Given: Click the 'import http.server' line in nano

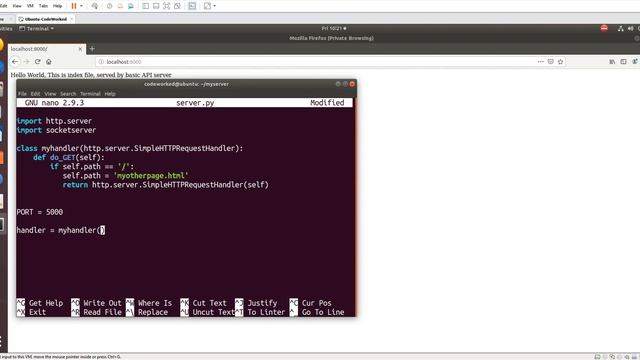Looking at the screenshot, I should point(54,121).
